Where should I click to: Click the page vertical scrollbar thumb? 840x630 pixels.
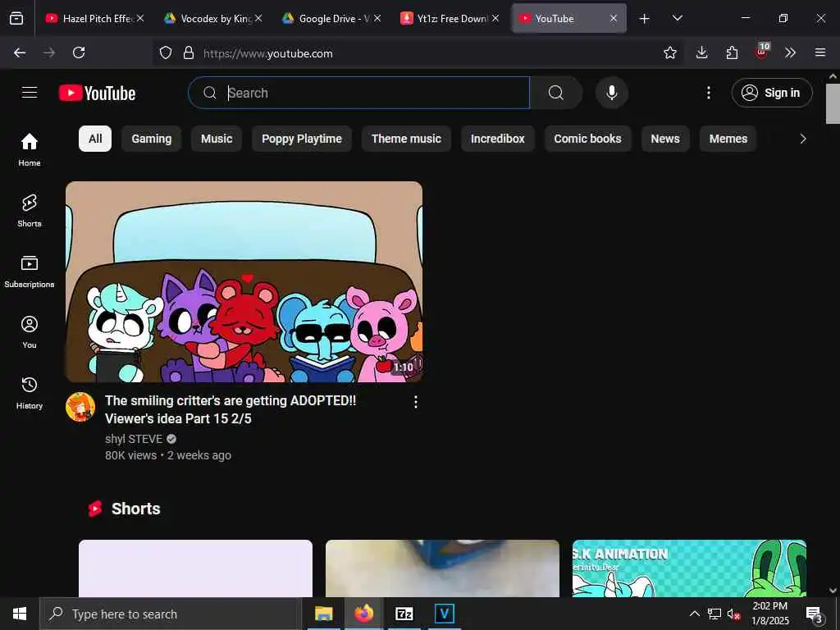833,103
